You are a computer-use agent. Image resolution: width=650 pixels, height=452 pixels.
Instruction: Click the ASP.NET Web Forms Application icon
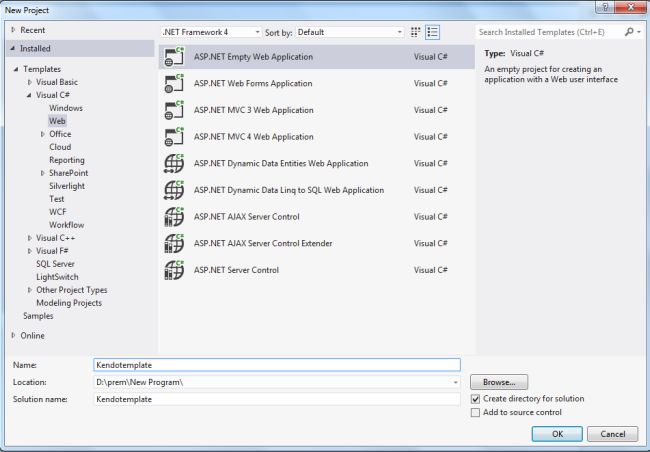[174, 83]
